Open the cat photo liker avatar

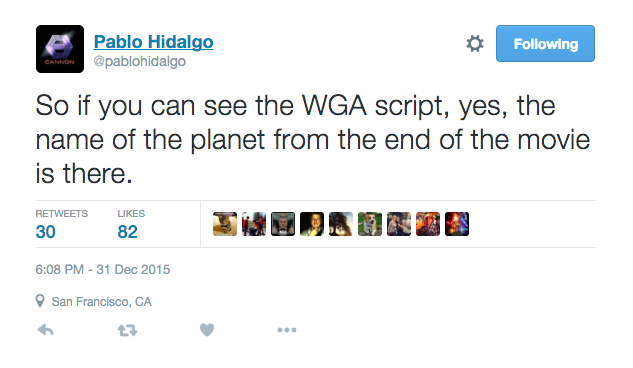pos(225,224)
